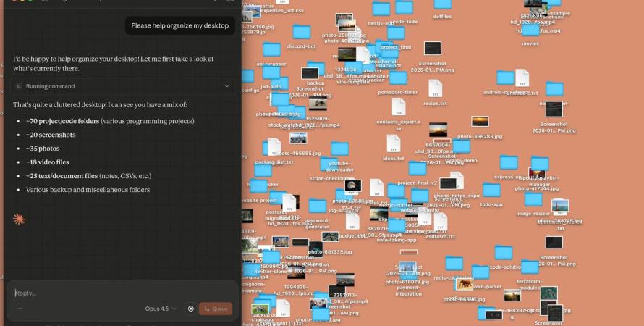Select the contacts_export.csv file icon
Screen dimensions: 644x326
tap(399, 107)
